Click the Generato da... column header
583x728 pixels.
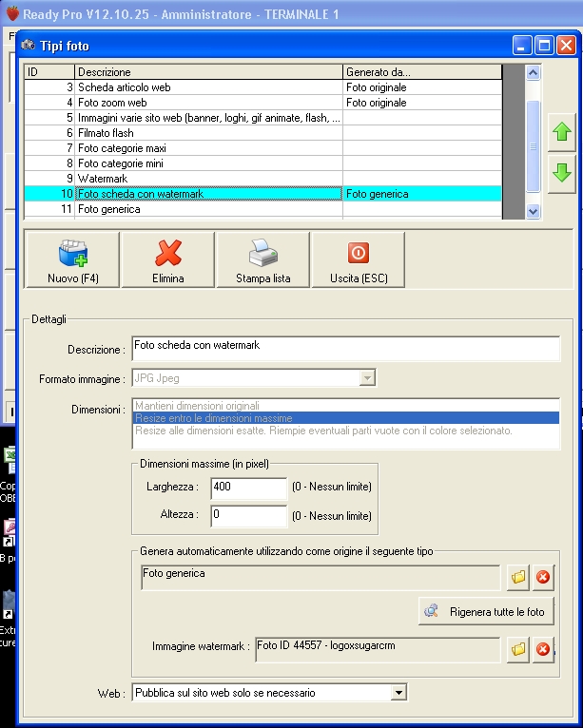[x=422, y=72]
